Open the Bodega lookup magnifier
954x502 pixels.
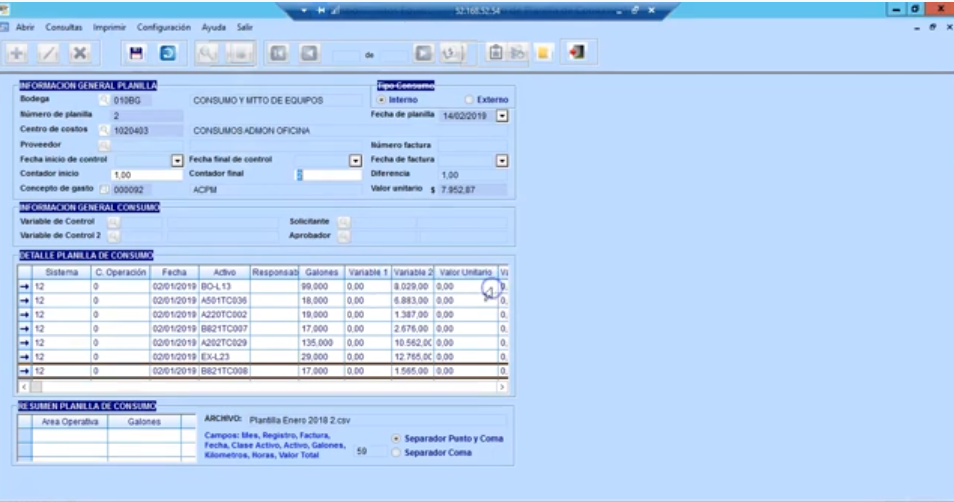tap(104, 100)
